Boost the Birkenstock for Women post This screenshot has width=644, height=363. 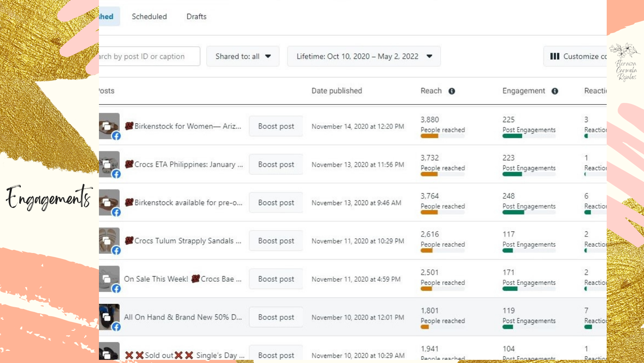(x=276, y=126)
